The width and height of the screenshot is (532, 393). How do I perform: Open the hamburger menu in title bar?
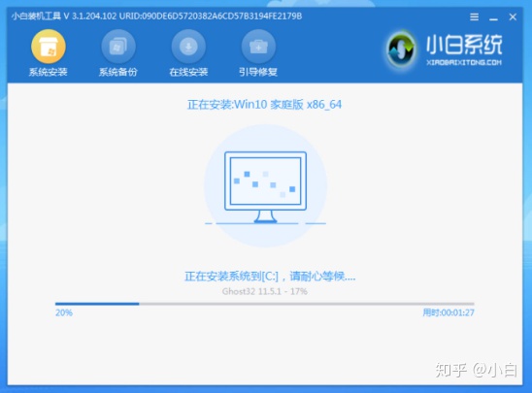(475, 16)
